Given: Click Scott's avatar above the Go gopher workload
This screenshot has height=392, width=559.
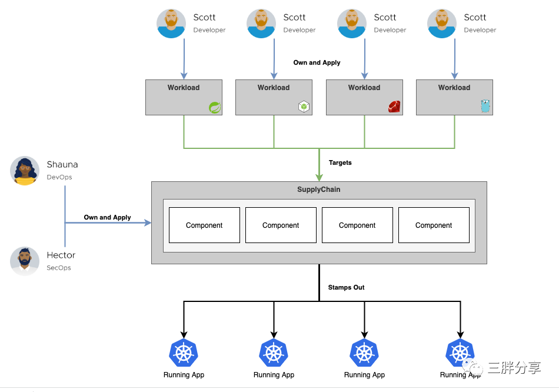Looking at the screenshot, I should coord(442,24).
